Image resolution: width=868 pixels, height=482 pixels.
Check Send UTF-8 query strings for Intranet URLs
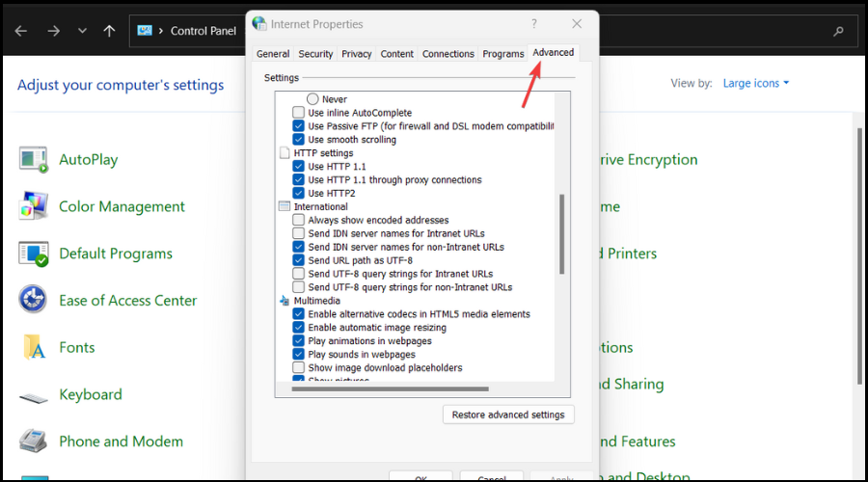[298, 274]
